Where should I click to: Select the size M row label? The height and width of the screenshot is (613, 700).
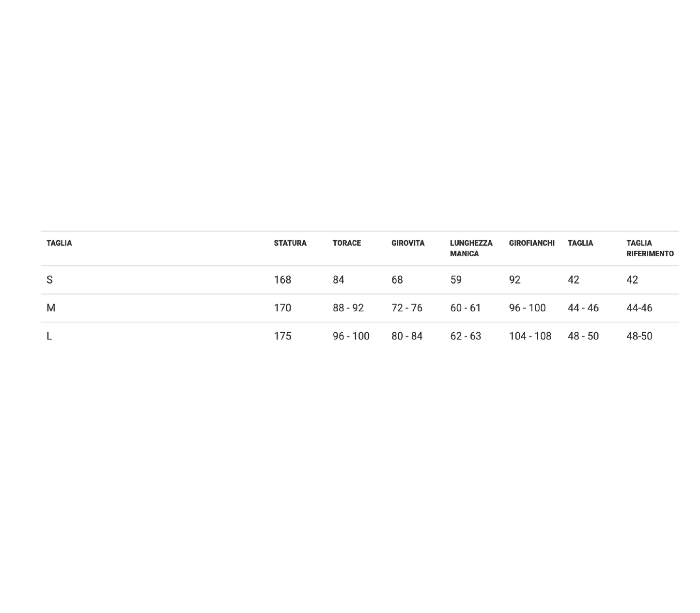click(x=51, y=308)
